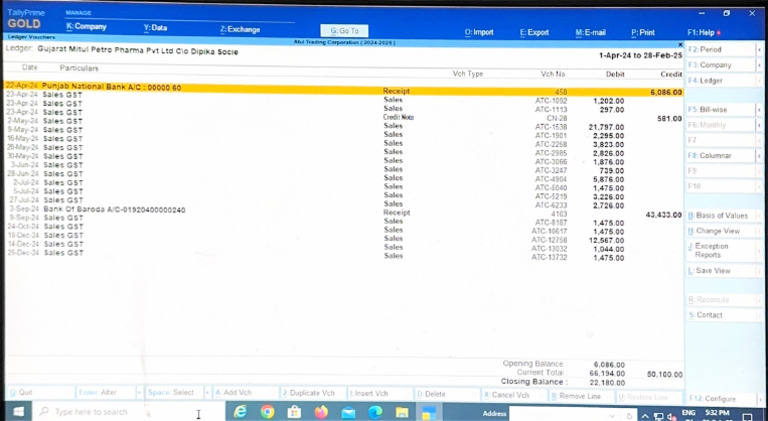Open K: Company menu

click(86, 28)
